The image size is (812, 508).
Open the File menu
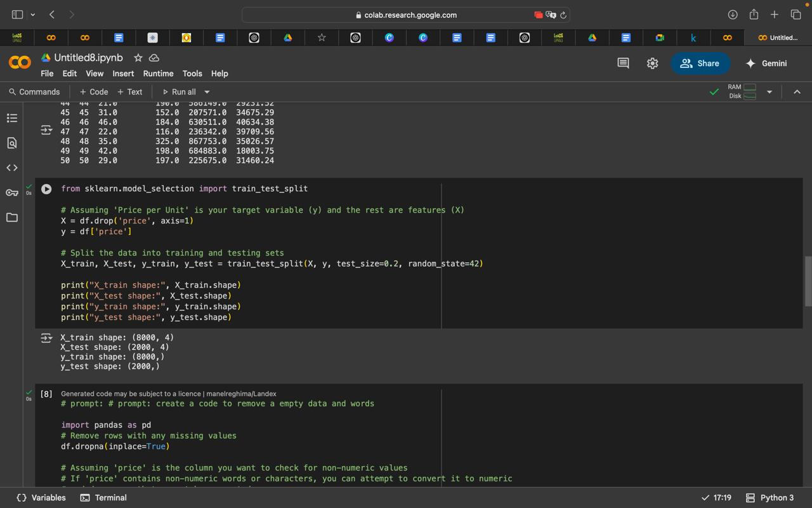pos(47,74)
